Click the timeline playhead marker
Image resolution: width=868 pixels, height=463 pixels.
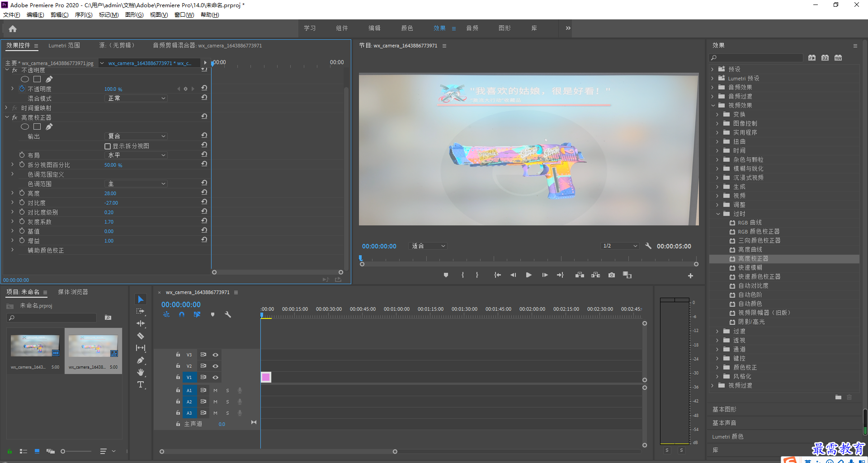[262, 316]
